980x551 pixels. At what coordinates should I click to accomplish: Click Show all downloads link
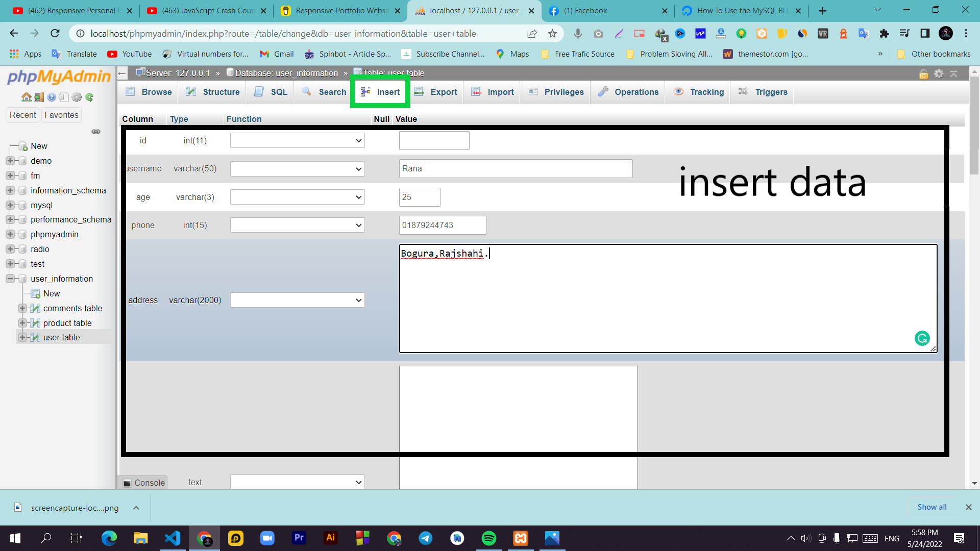pos(932,507)
